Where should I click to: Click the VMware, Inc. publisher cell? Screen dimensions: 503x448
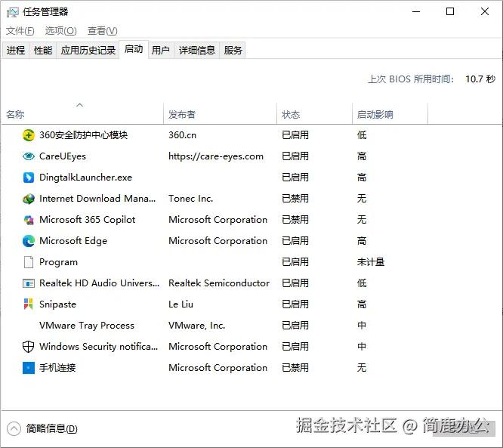click(197, 326)
